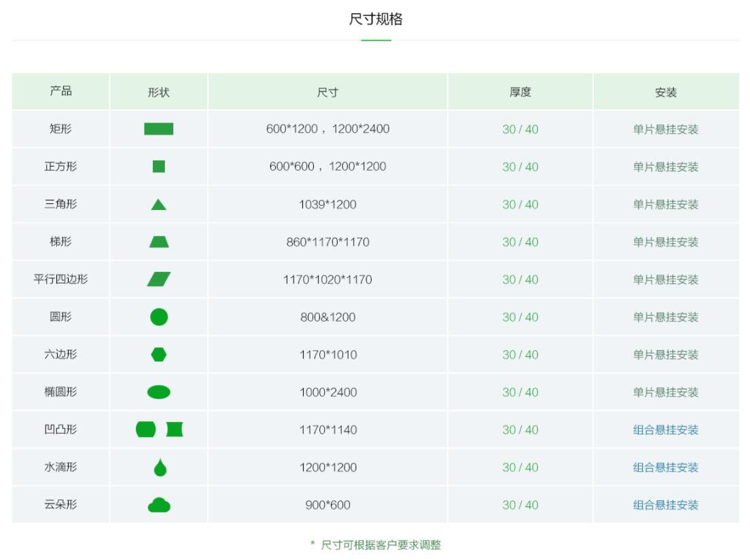Image resolution: width=750 pixels, height=560 pixels.
Task: Click 组合悬挂安装 link in 凹凸形 row
Action: (x=665, y=430)
